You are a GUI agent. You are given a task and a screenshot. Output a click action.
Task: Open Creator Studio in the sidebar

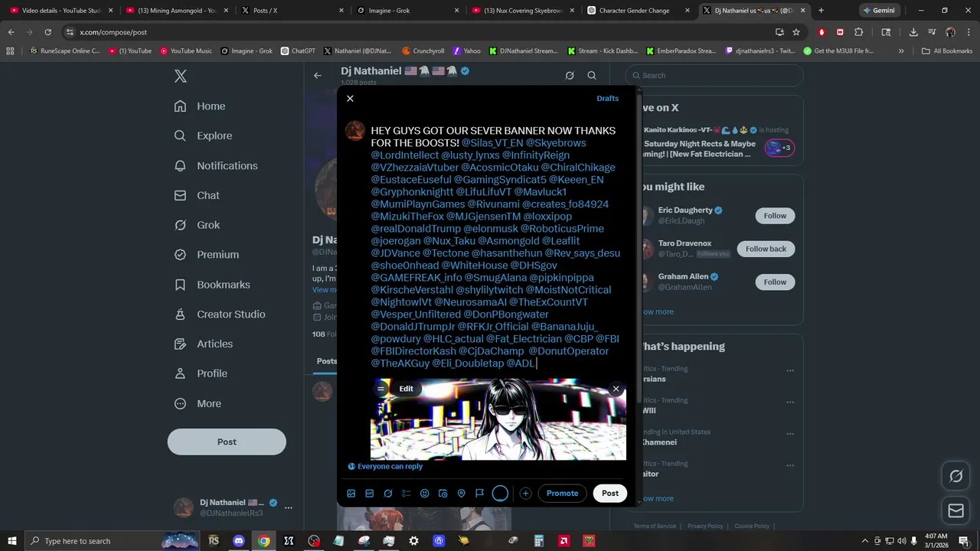coord(220,315)
